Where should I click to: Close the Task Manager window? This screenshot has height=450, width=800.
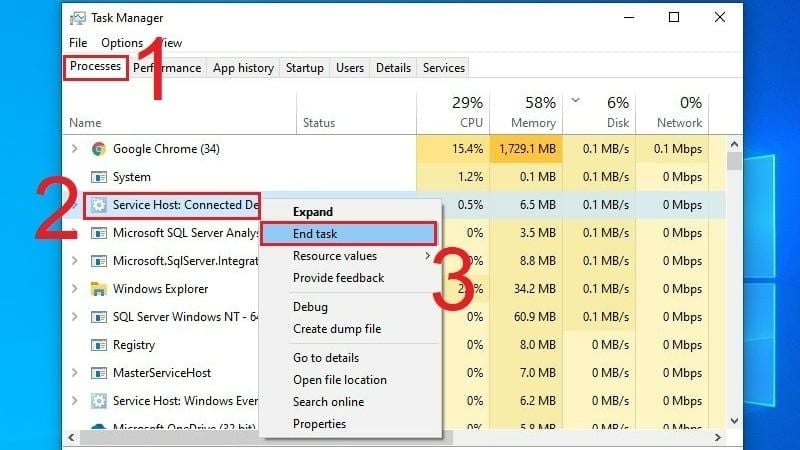(720, 17)
